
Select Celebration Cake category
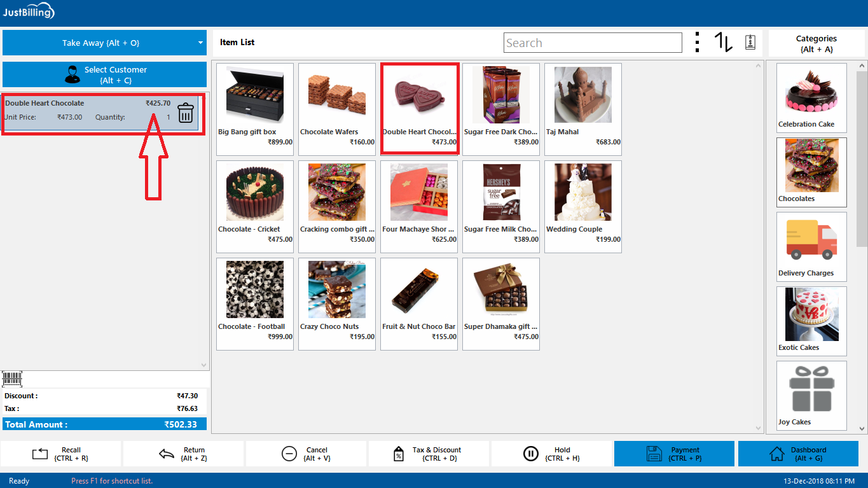tap(811, 98)
